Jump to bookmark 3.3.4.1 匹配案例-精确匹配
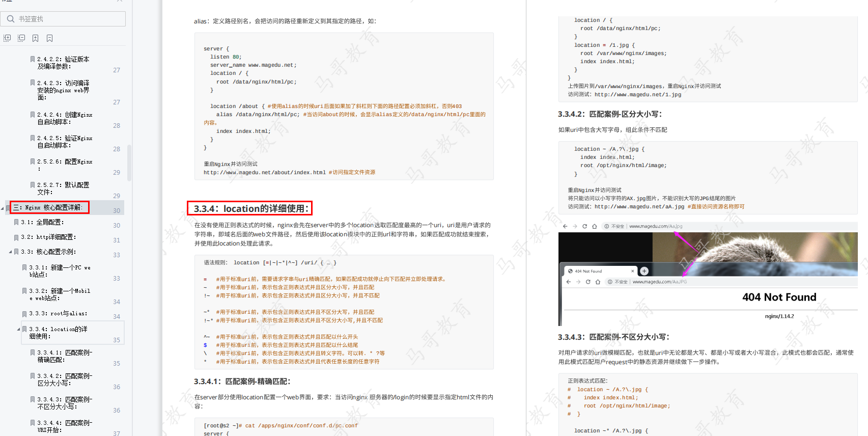868x436 pixels. (x=65, y=356)
